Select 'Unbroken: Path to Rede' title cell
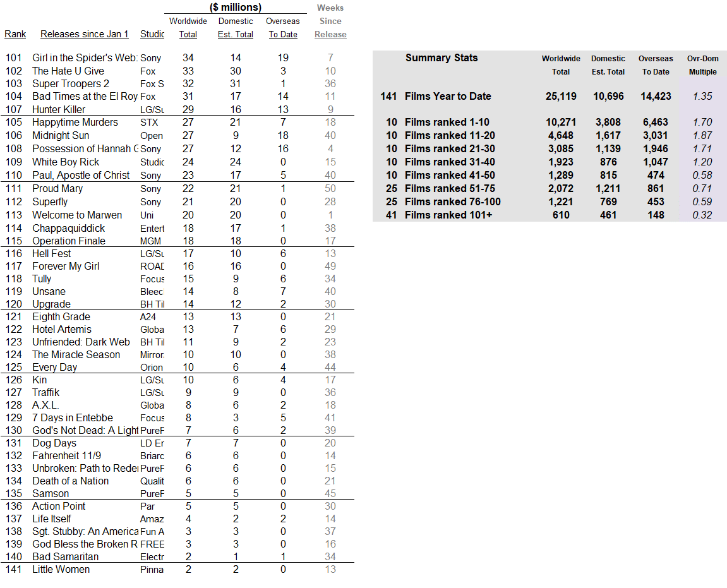 click(x=85, y=469)
